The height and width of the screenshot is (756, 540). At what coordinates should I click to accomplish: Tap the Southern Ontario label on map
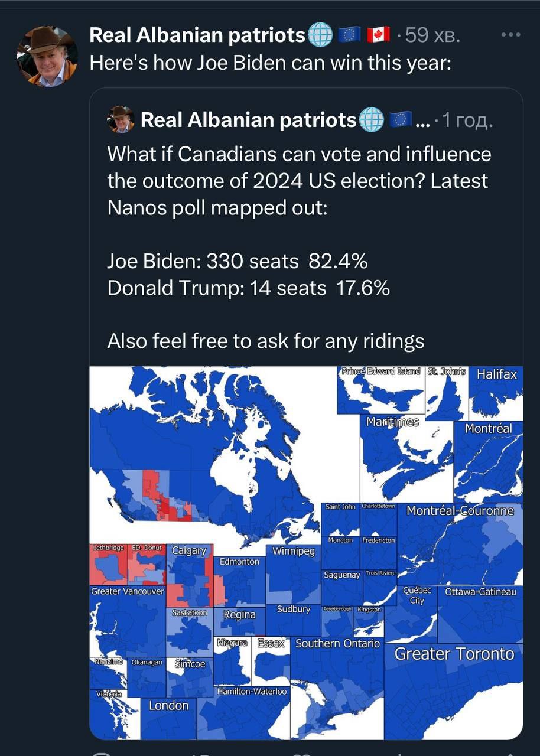pos(337,643)
